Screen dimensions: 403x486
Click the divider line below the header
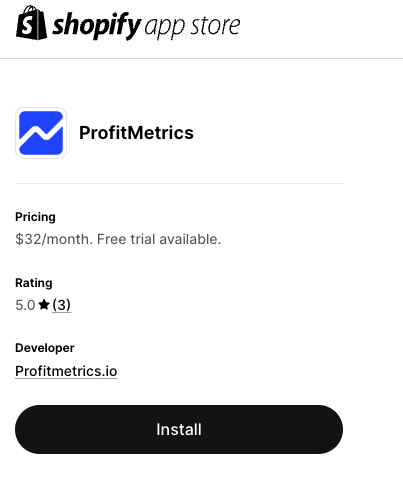coord(201,58)
